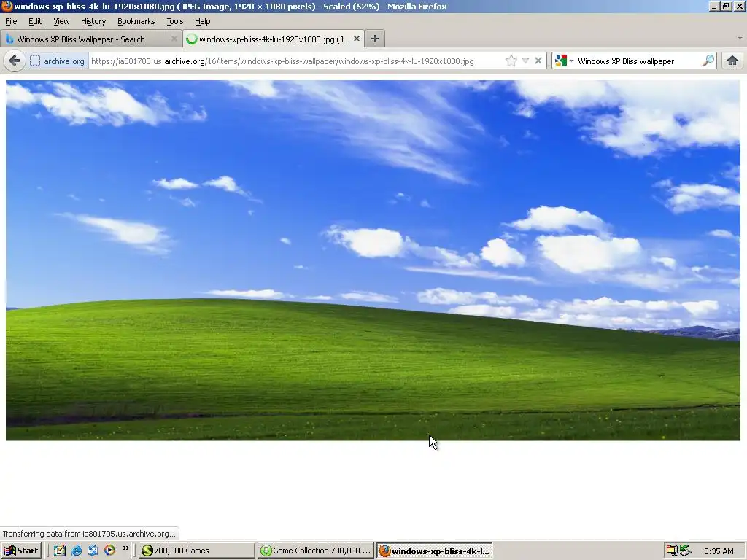Click in the URL address field
Viewport: 747px width, 560px height.
coord(295,61)
